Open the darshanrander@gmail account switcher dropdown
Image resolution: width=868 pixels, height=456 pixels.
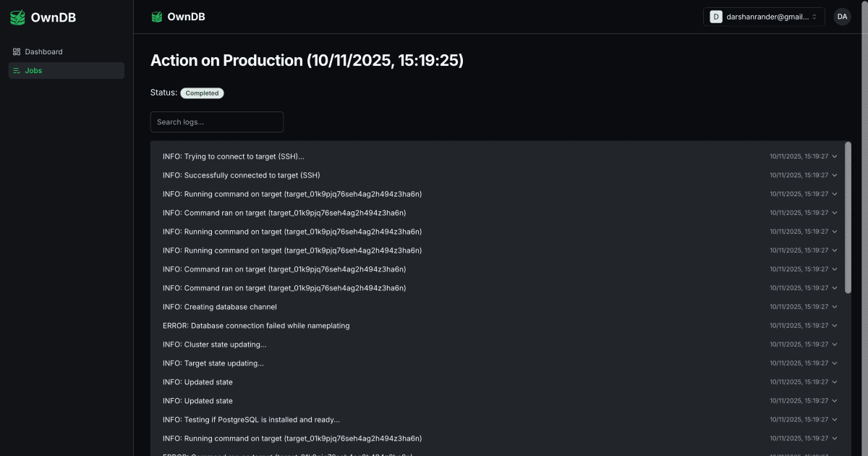[763, 16]
